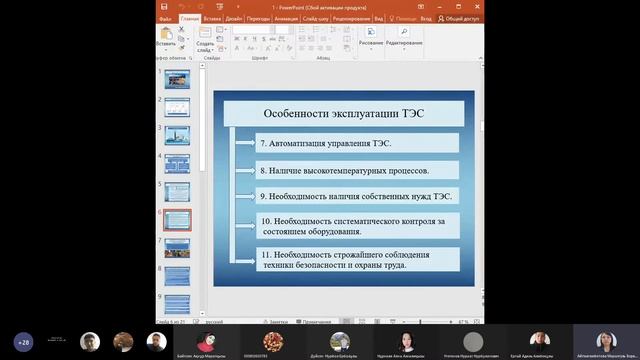
Task: Toggle strikethrough formatting
Action: coord(273,39)
